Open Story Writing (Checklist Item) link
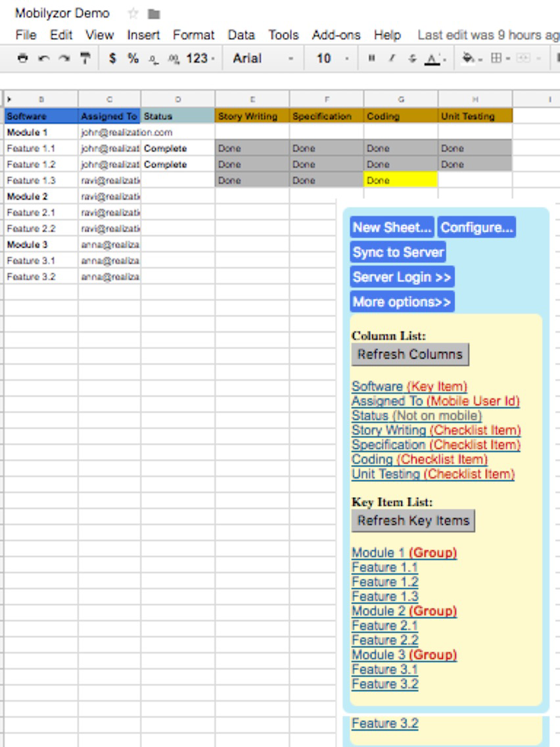Viewport: 560px width, 747px height. coord(436,430)
